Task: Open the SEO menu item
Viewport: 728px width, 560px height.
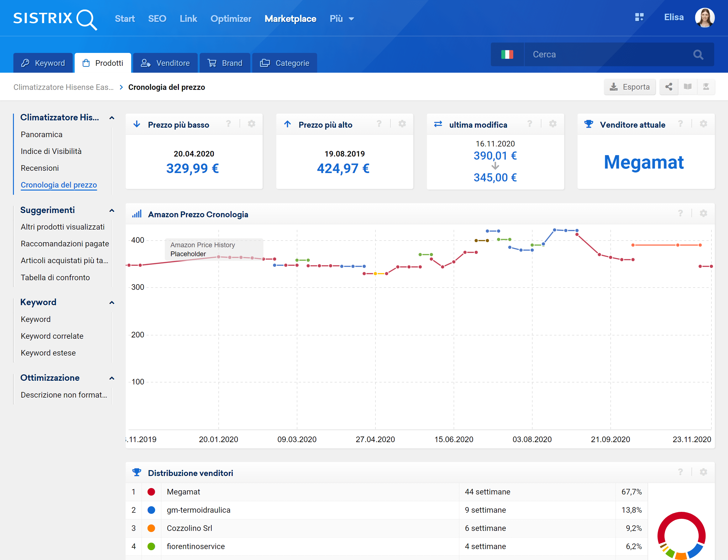Action: click(x=157, y=19)
